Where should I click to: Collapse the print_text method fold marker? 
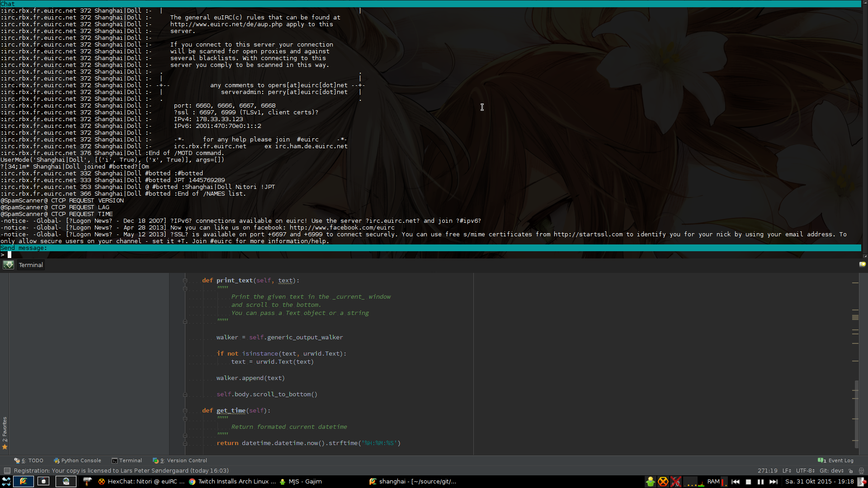185,281
